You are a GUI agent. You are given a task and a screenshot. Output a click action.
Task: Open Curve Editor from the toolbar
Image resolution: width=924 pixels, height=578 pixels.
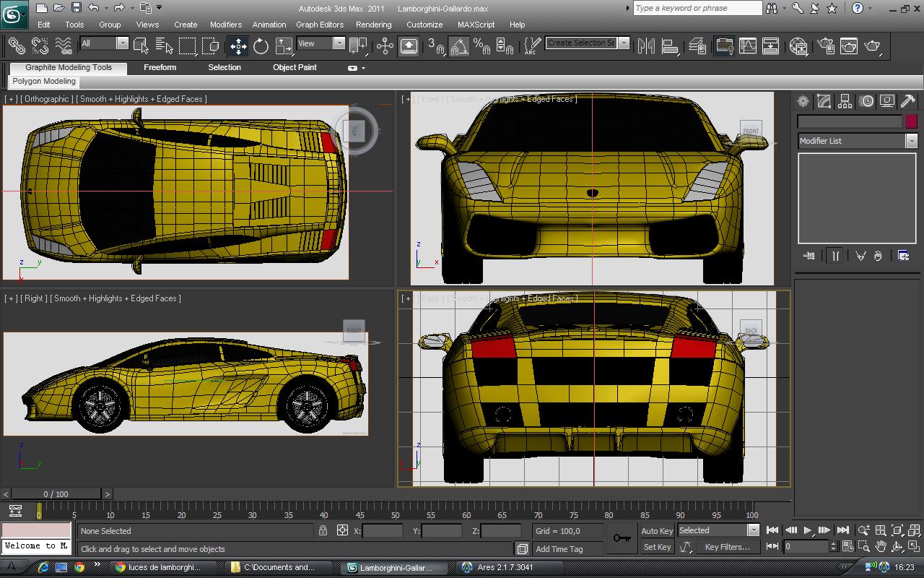[748, 46]
